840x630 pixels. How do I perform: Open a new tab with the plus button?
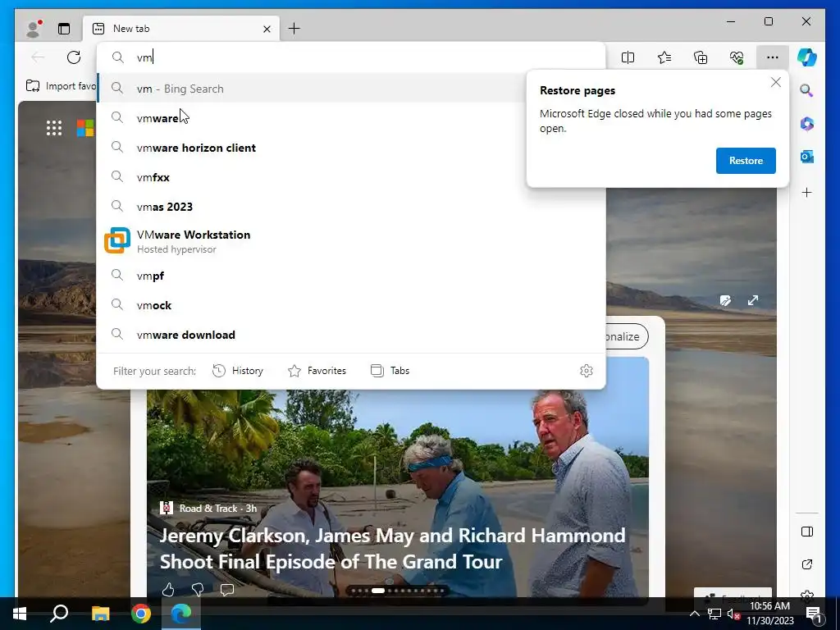[x=294, y=29]
